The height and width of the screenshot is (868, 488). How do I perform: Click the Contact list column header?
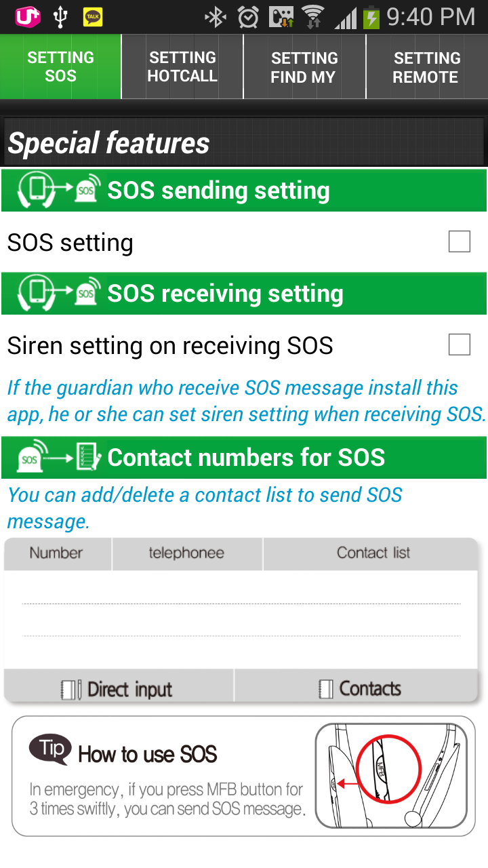[373, 553]
